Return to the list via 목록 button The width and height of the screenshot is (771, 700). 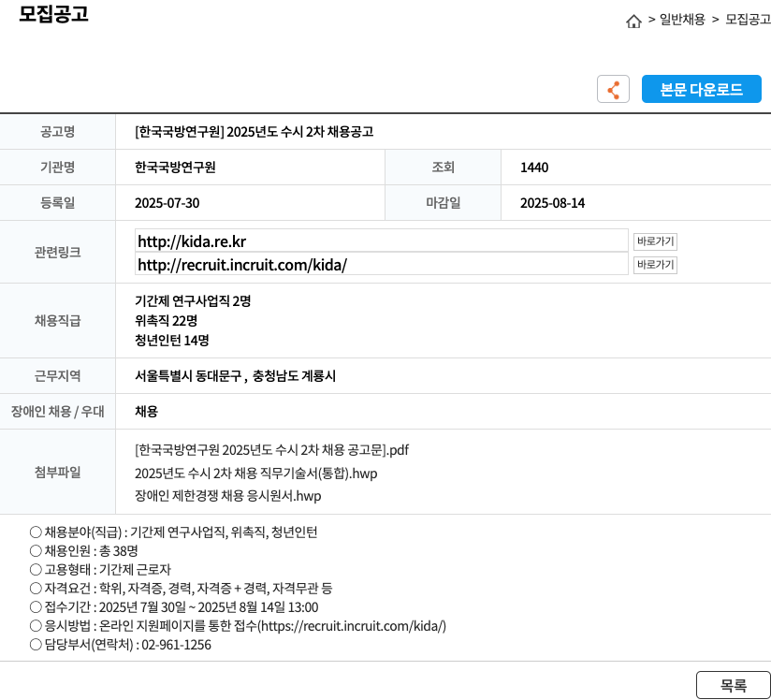[734, 685]
